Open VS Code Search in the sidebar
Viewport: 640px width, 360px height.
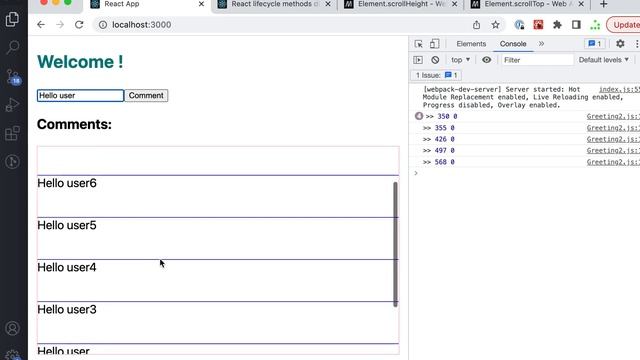[x=13, y=47]
